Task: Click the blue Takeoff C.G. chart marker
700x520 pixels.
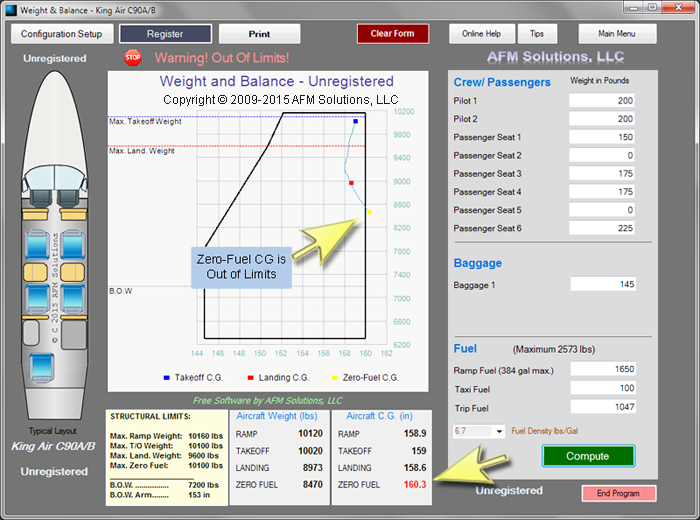Action: [356, 121]
